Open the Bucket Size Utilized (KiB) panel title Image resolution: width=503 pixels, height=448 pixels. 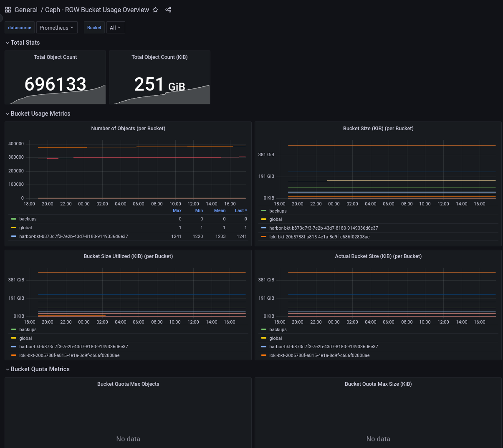coord(128,256)
